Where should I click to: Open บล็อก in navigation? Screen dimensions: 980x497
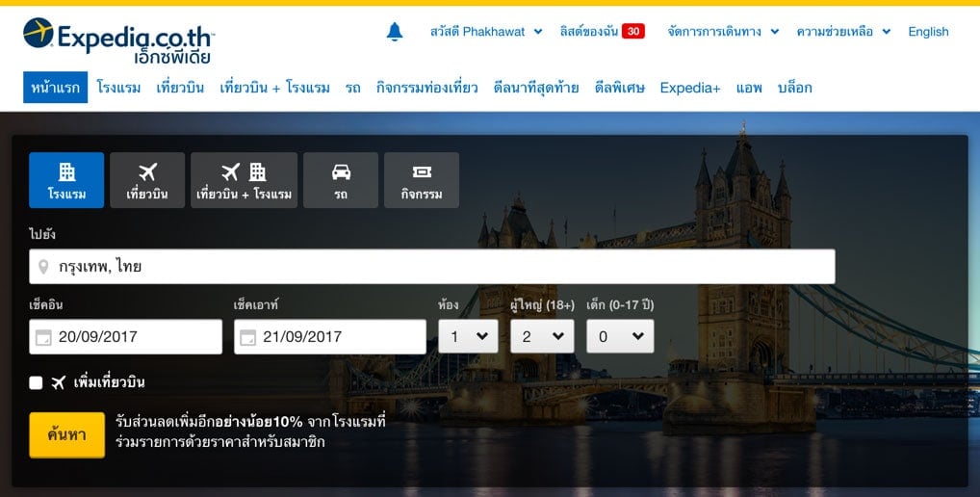(x=794, y=88)
